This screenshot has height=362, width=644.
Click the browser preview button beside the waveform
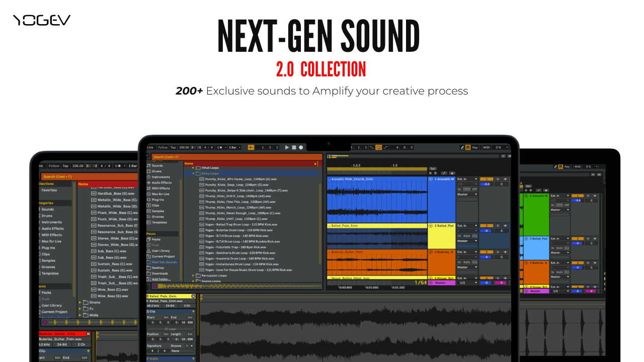(154, 286)
